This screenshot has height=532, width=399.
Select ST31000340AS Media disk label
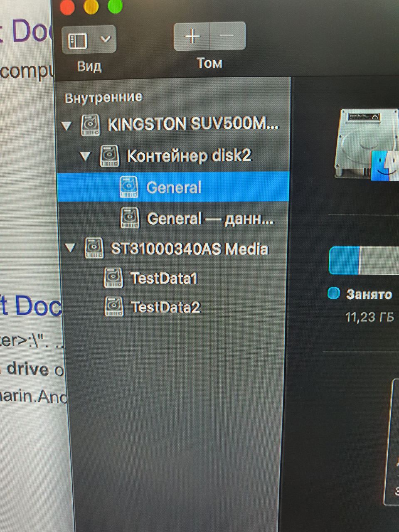pos(190,249)
